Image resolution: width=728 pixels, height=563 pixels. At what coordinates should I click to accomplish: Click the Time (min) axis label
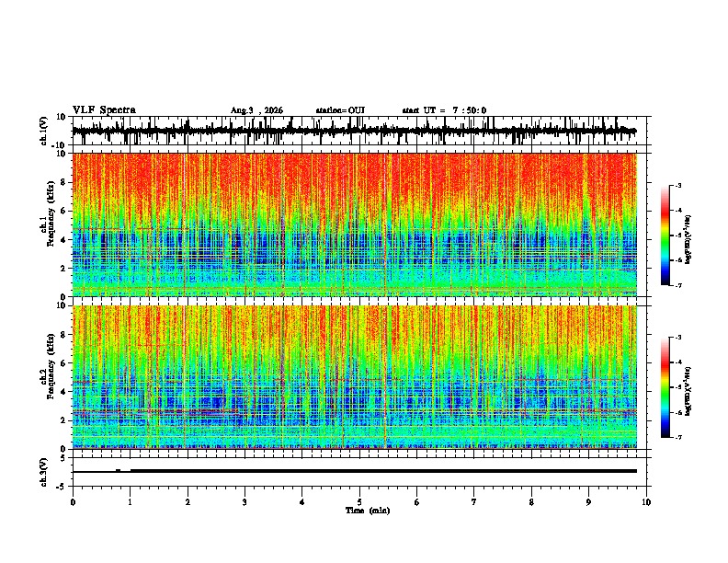368,511
